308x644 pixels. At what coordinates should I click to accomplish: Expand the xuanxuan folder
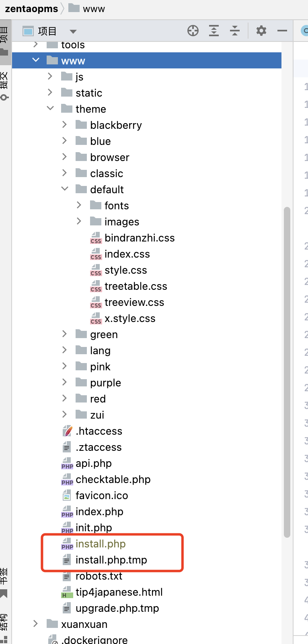click(36, 624)
